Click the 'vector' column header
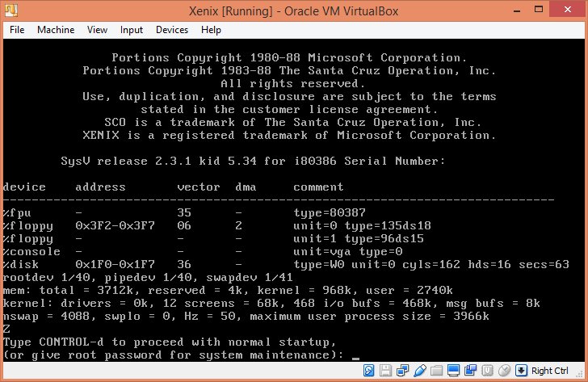Image resolution: width=588 pixels, height=382 pixels. (x=199, y=187)
